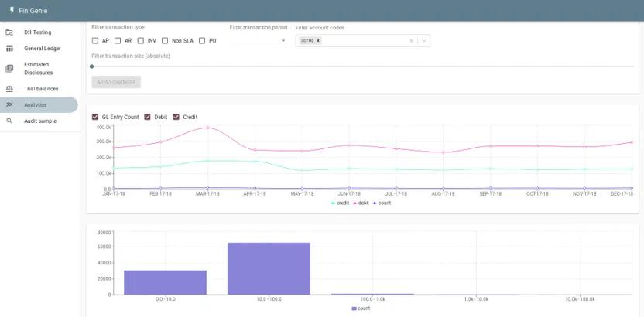Click inside the account codes field
Viewport: 644px width, 317px height.
click(x=363, y=41)
